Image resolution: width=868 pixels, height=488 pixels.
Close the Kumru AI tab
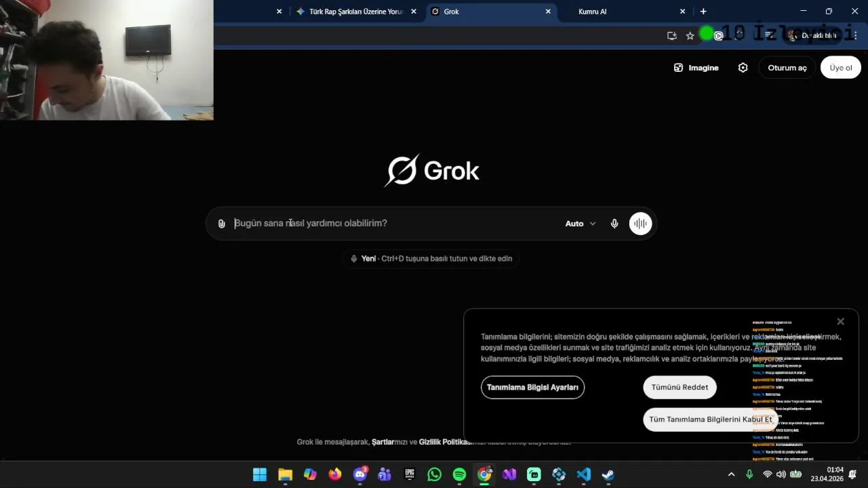click(683, 12)
